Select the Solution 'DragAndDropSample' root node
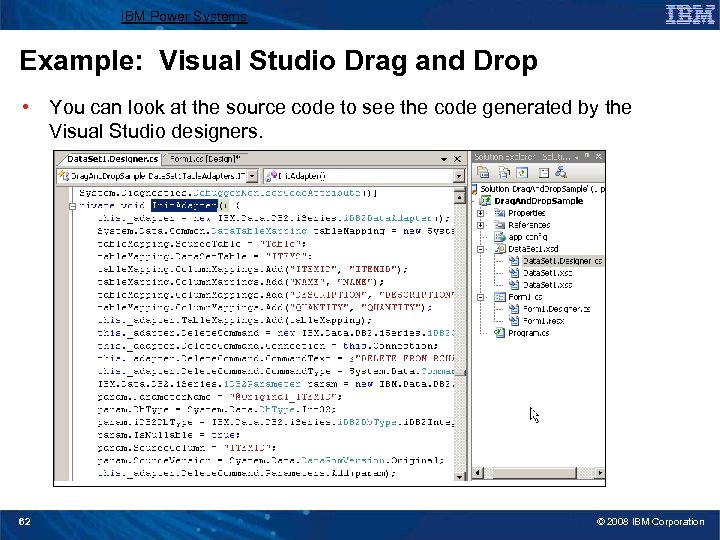 (x=542, y=189)
